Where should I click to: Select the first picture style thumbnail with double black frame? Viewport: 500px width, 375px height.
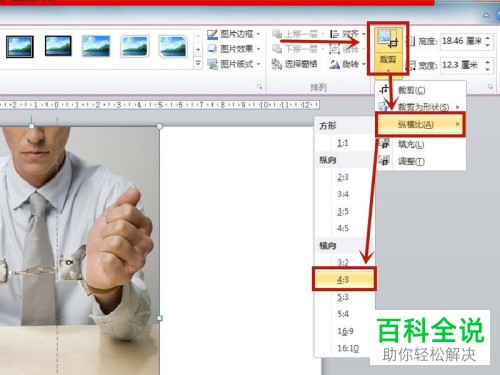[x=20, y=47]
